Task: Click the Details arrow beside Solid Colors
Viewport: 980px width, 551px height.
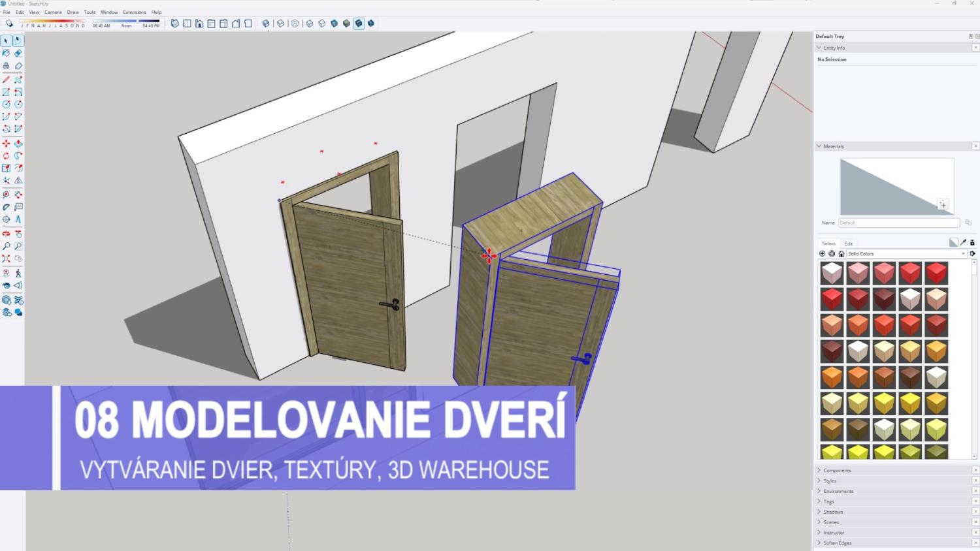Action: coord(972,254)
